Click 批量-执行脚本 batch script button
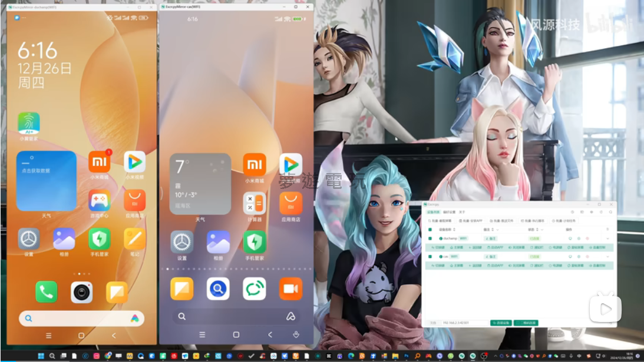The image size is (644, 362). 533,221
